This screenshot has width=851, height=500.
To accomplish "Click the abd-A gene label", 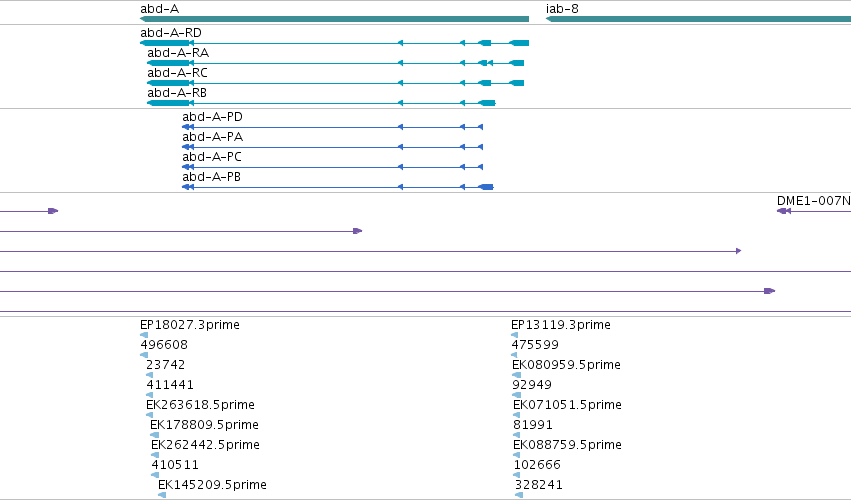I will (160, 9).
